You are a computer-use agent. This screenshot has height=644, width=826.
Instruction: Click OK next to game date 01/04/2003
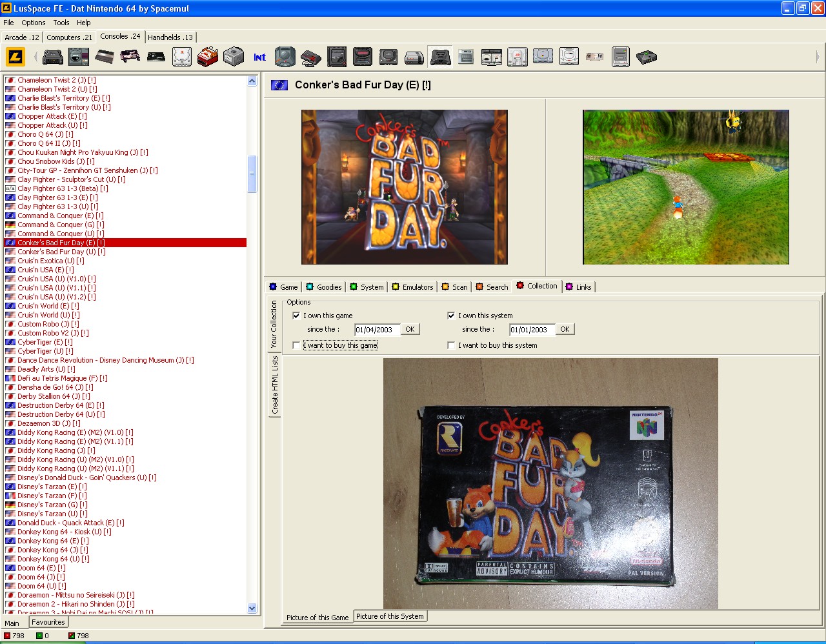[x=410, y=329]
